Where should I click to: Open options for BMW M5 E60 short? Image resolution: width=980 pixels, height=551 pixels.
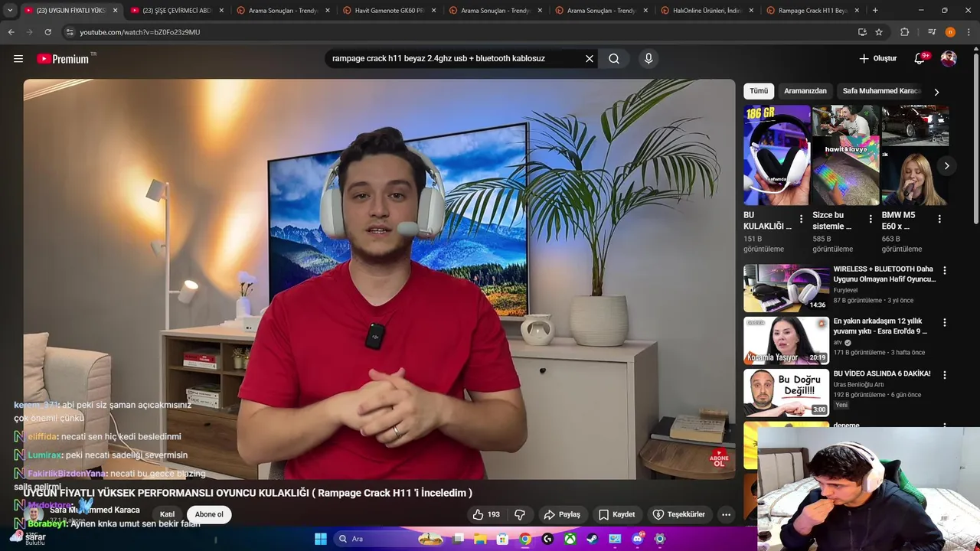tap(939, 219)
